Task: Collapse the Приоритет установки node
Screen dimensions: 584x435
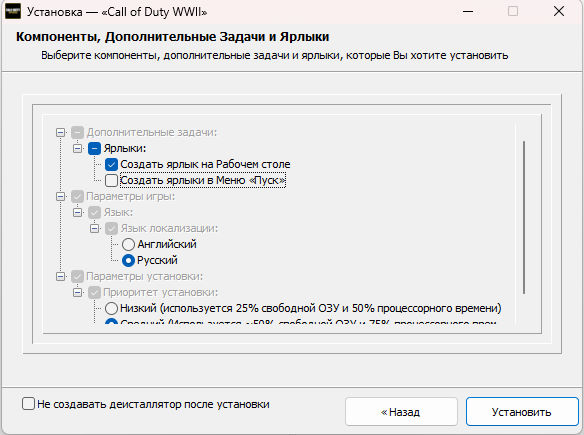Action: (x=77, y=293)
